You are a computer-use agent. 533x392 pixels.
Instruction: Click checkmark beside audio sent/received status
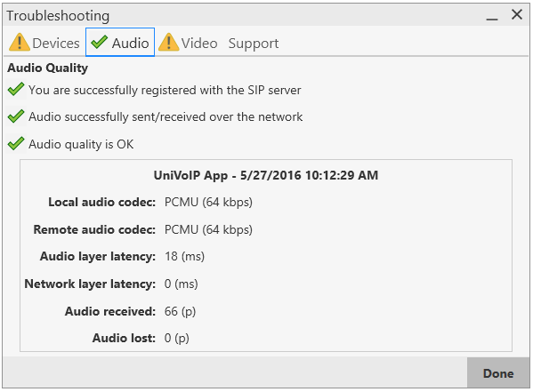(x=16, y=116)
